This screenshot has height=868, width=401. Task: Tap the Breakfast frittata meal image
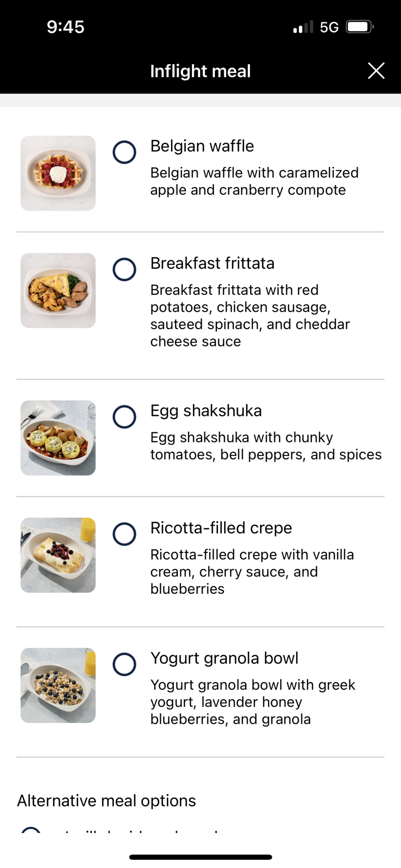click(x=58, y=290)
